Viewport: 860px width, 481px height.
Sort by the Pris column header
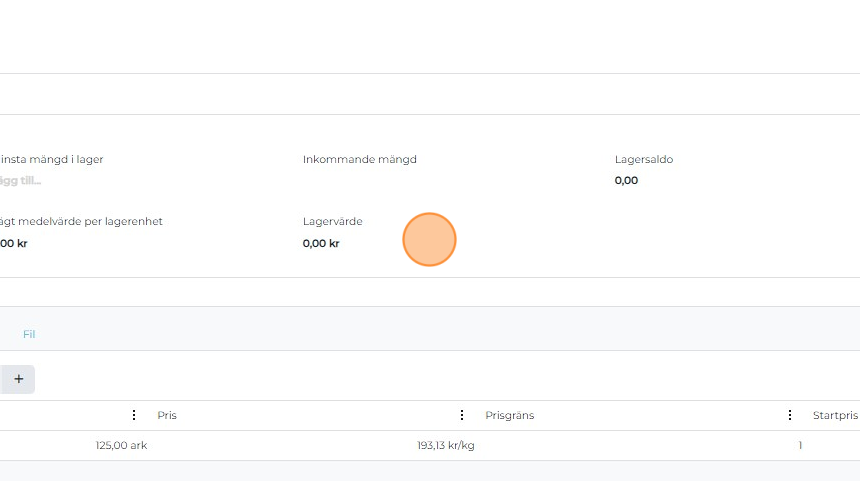pyautogui.click(x=167, y=415)
